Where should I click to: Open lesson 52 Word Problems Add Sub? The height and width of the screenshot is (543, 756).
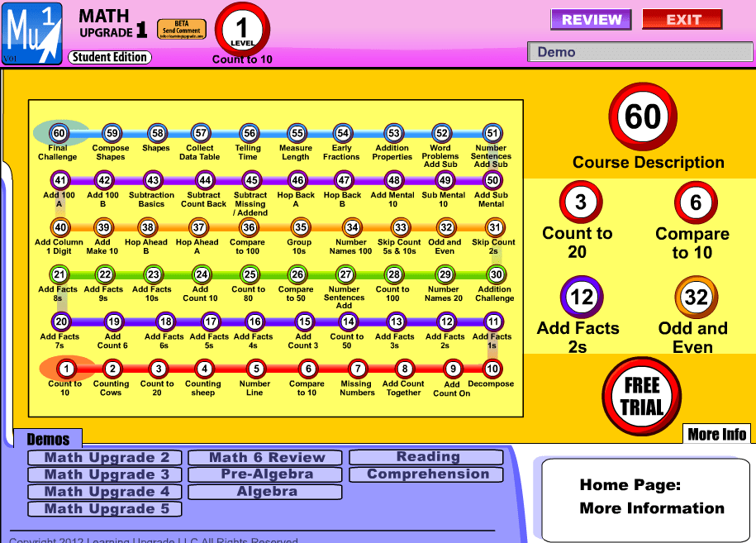(x=442, y=133)
